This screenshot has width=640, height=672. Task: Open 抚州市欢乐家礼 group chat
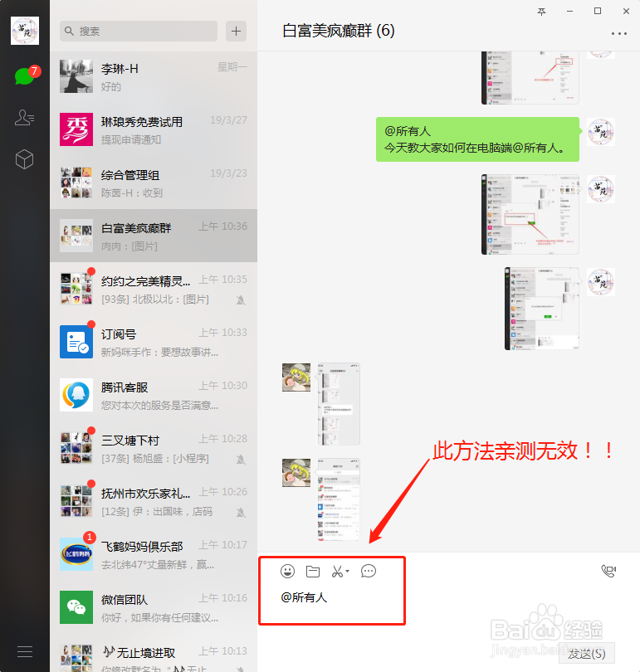coord(154,501)
